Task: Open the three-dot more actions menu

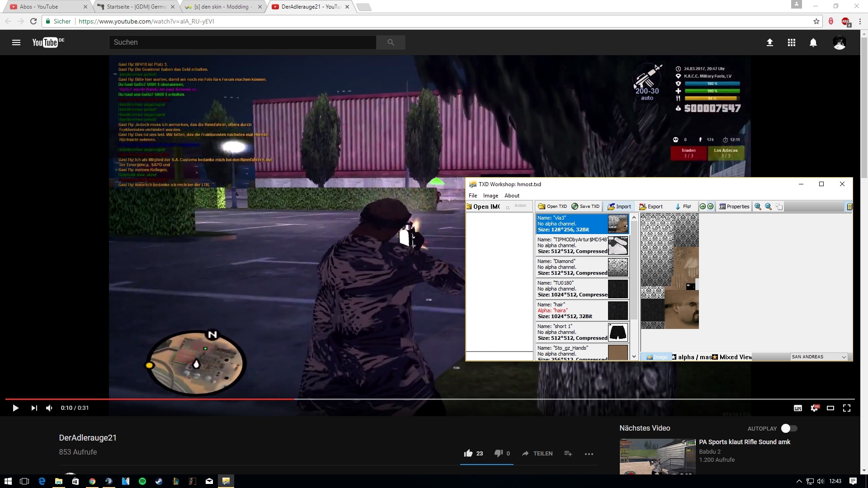Action: [x=589, y=454]
